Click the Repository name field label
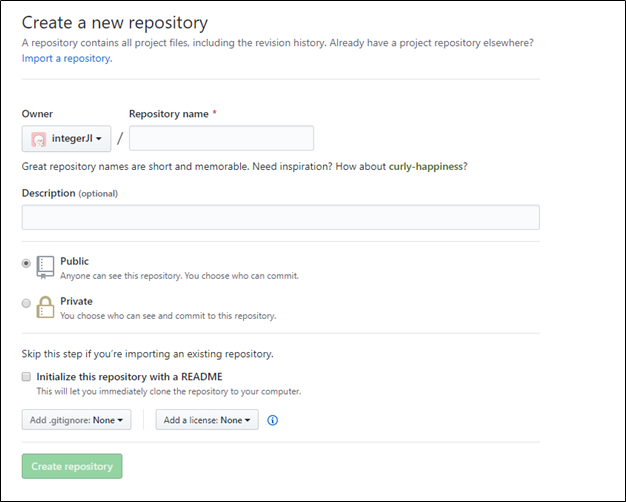The width and height of the screenshot is (626, 502). coord(168,114)
